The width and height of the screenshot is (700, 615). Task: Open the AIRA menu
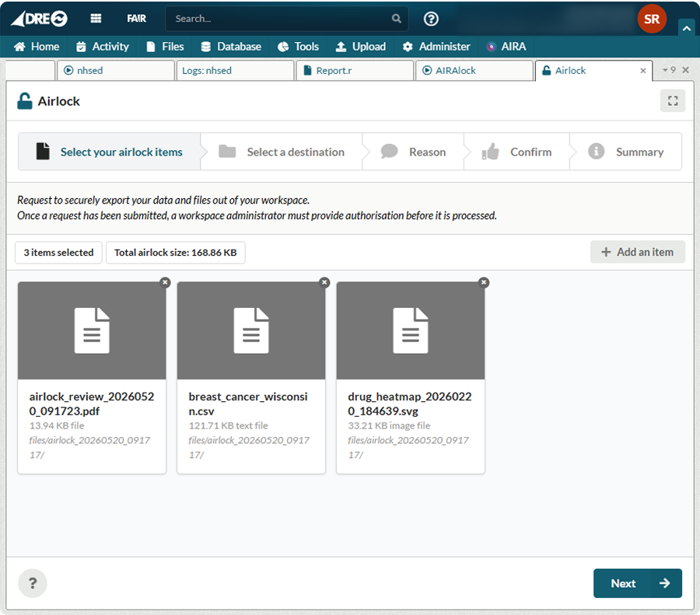pyautogui.click(x=506, y=47)
